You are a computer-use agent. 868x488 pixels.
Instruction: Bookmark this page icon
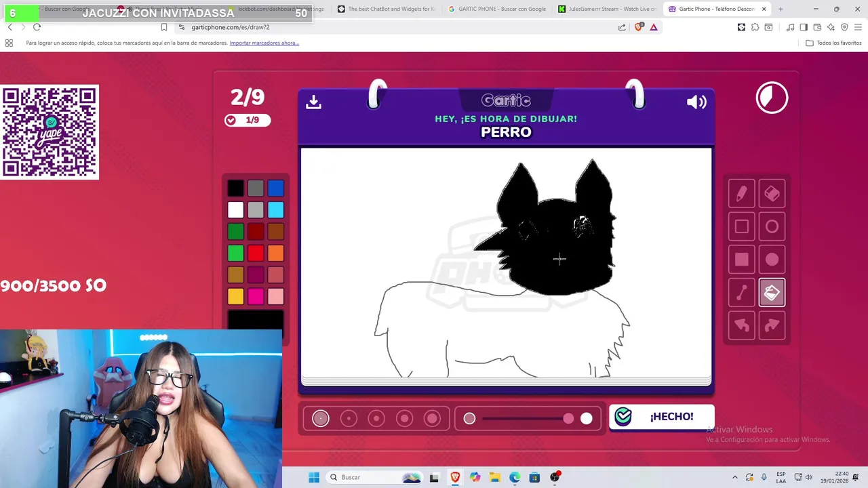pos(164,27)
